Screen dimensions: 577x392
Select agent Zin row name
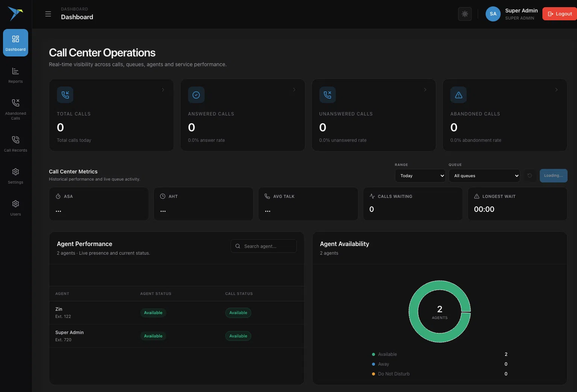point(59,309)
